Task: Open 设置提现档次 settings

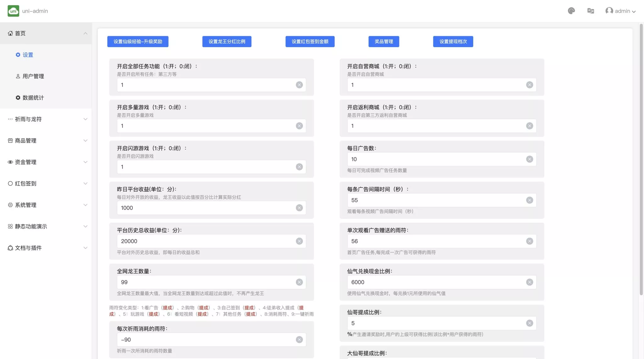Action: [453, 41]
